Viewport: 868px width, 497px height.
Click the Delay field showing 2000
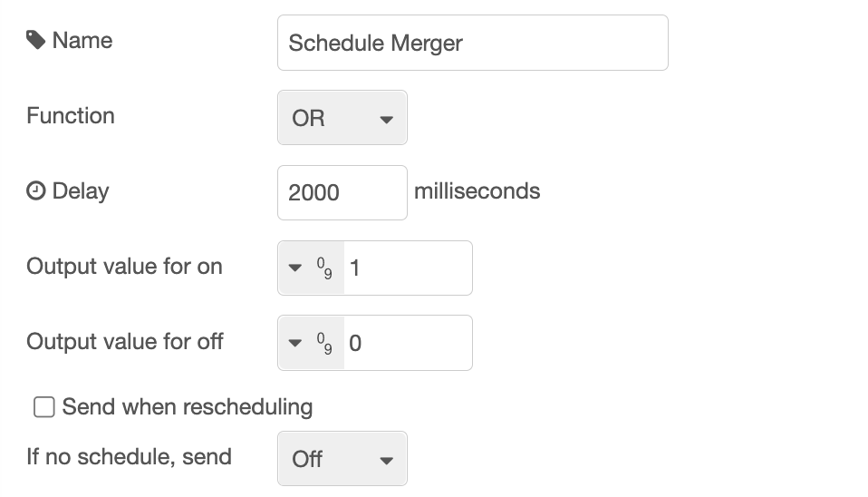point(342,192)
